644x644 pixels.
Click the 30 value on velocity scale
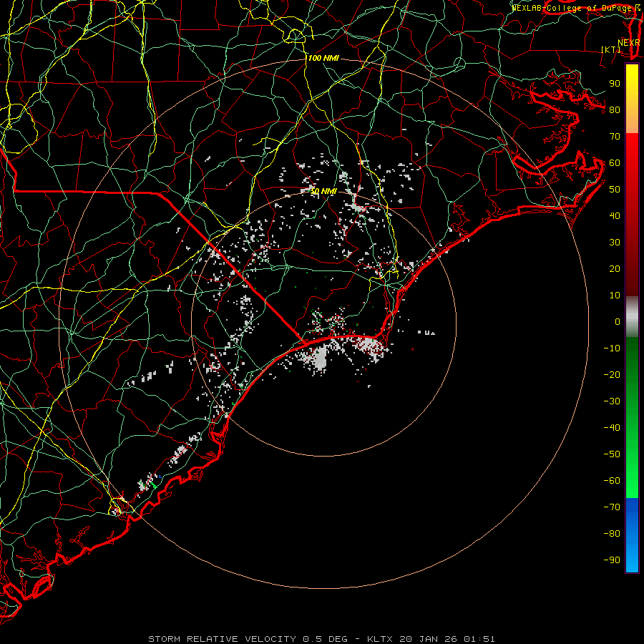click(x=615, y=243)
